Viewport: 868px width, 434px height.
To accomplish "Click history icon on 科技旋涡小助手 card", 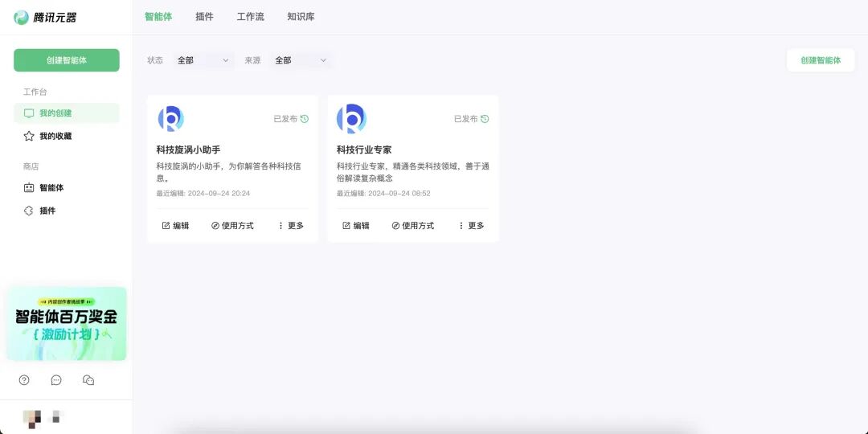I will [x=305, y=118].
